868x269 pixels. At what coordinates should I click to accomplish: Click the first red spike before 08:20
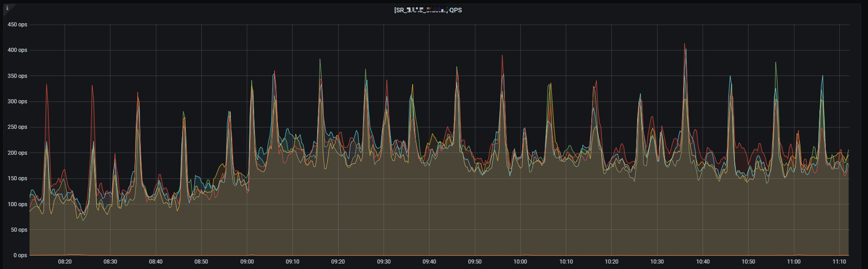coord(46,85)
